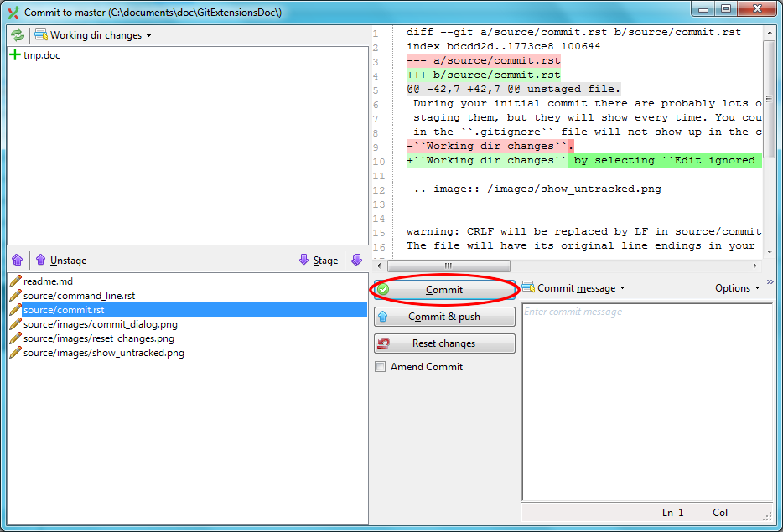Click the diff hunk header '@@ -42,7 +42,7 @@'
783x532 pixels.
pos(463,89)
